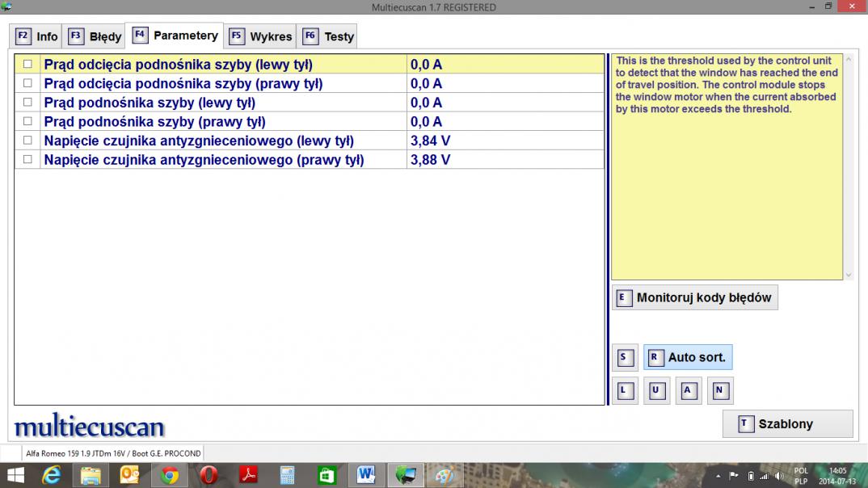
Task: Switch to the Błędy tab
Action: 94,36
